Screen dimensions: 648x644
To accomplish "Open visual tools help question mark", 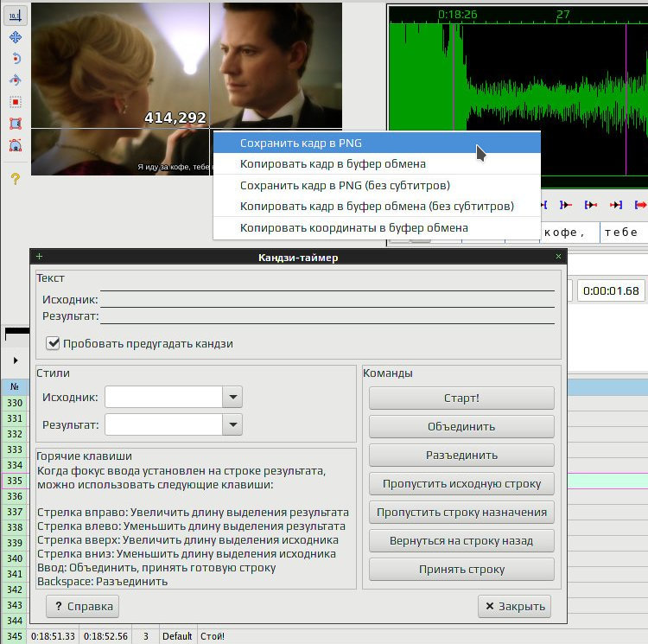I will [16, 179].
